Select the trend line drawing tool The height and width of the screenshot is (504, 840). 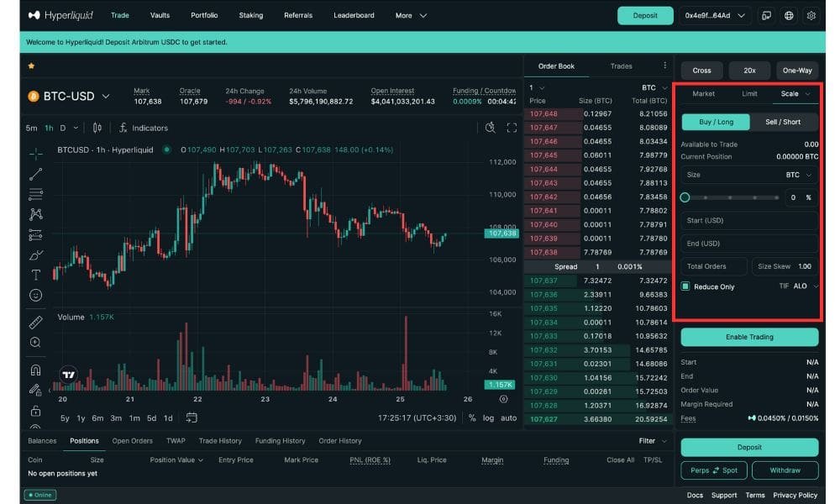tap(36, 174)
